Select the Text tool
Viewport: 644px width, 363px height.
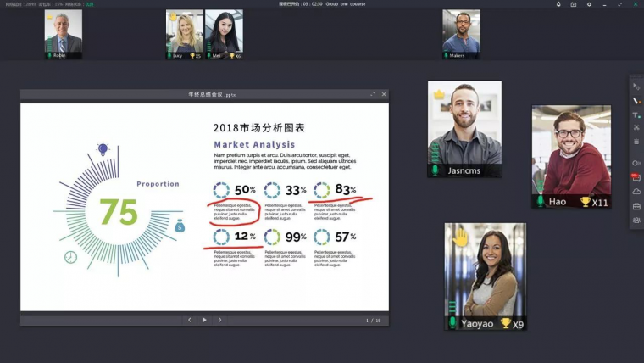tap(636, 114)
